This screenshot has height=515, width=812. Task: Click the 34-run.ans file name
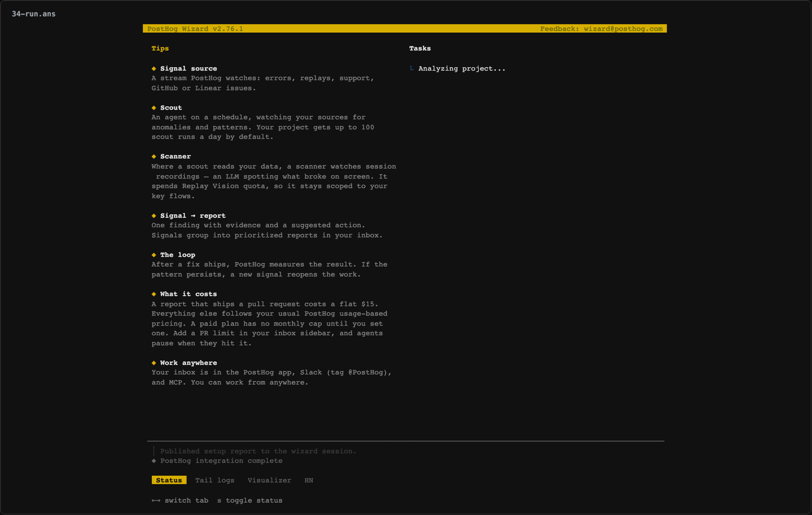pos(34,14)
